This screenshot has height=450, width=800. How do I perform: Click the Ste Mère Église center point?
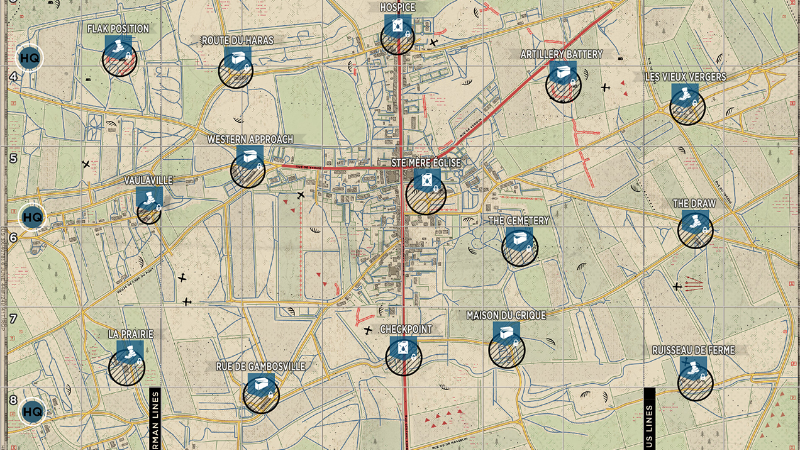coord(426,193)
